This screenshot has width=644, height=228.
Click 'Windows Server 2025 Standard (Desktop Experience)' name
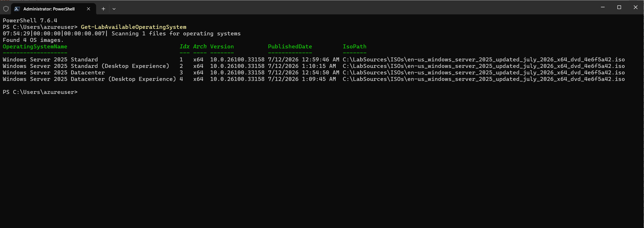86,66
